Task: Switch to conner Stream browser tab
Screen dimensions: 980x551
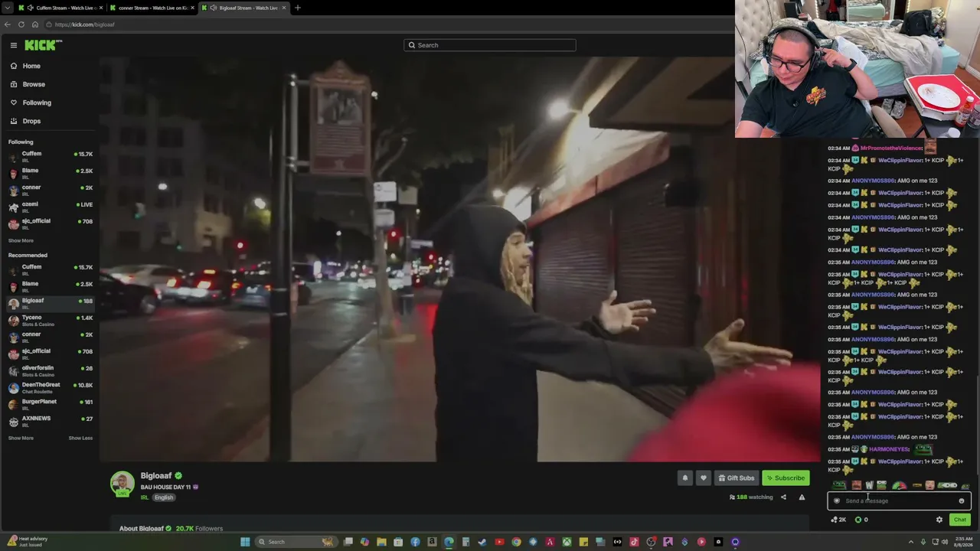Action: point(152,8)
